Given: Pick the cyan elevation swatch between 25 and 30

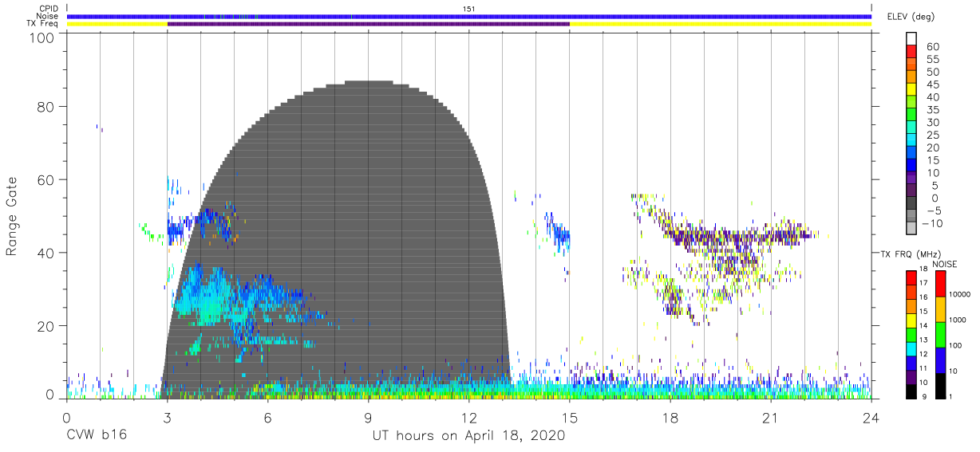Looking at the screenshot, I should (x=911, y=126).
